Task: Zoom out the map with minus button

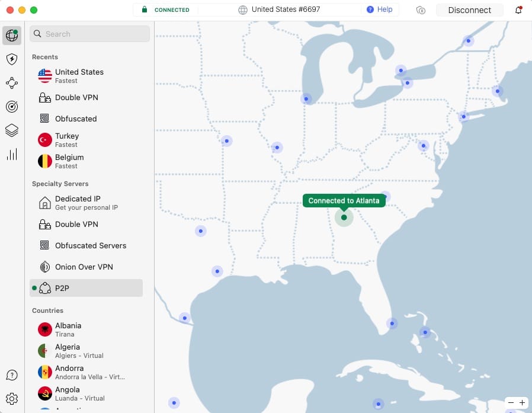Action: (511, 402)
